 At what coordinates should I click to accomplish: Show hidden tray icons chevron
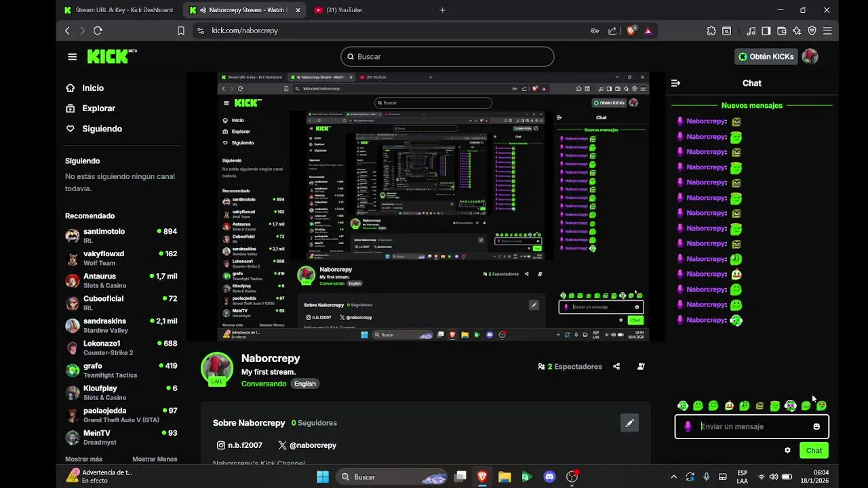(673, 476)
